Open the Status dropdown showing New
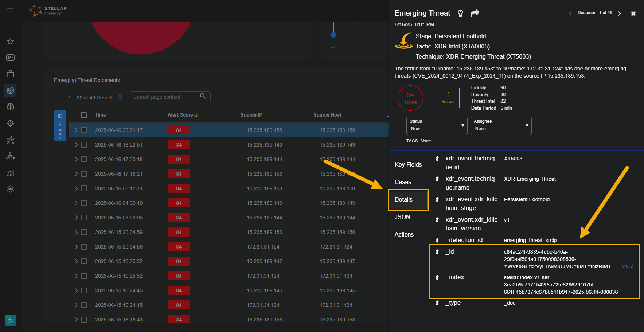 click(437, 126)
